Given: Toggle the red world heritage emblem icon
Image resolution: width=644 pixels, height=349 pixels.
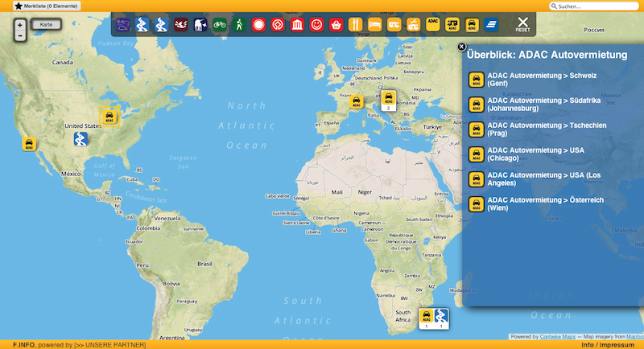Looking at the screenshot, I should (x=278, y=25).
